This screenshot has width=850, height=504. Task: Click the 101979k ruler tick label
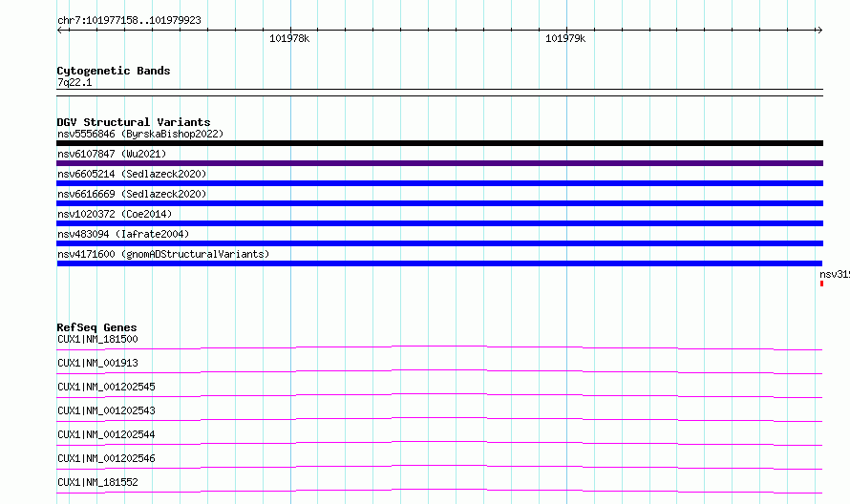click(x=565, y=38)
